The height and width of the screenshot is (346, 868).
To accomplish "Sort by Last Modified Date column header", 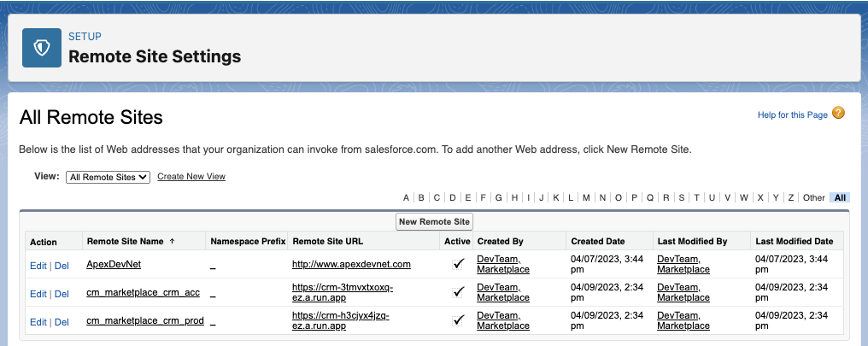I will tap(795, 242).
